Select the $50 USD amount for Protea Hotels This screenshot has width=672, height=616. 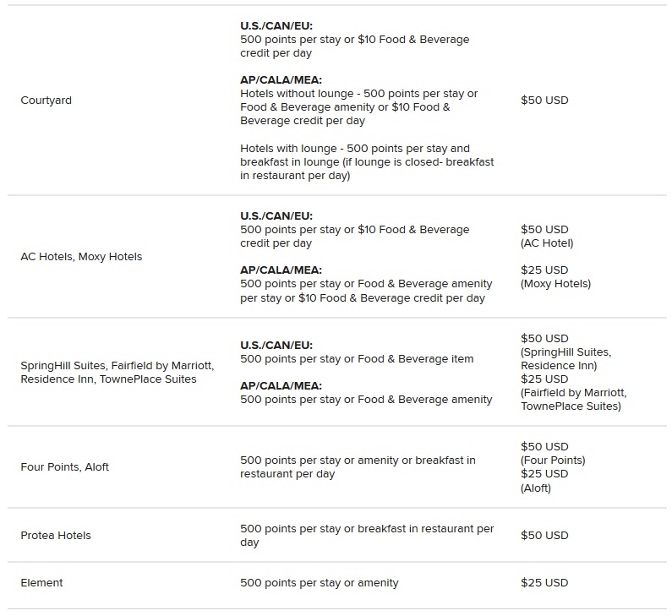[x=544, y=536]
